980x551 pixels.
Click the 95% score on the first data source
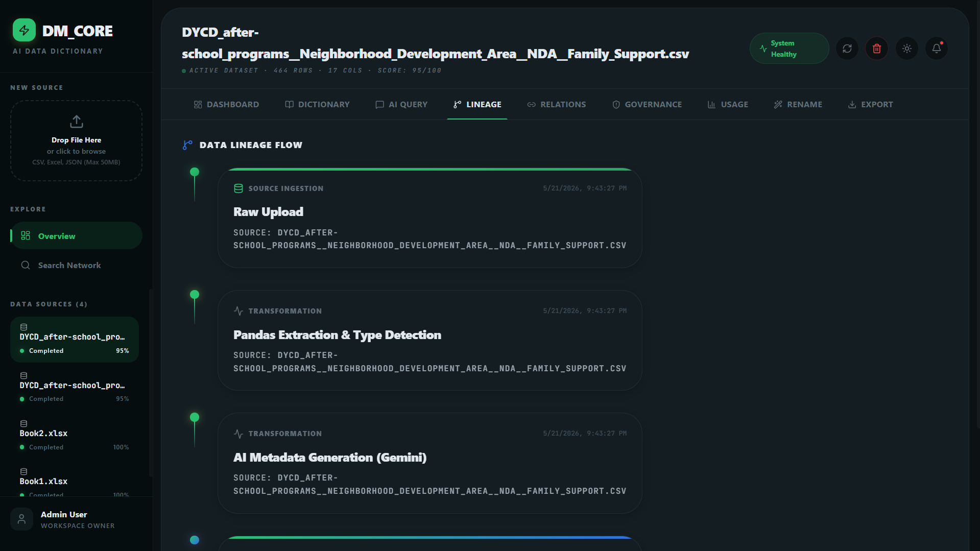(122, 351)
